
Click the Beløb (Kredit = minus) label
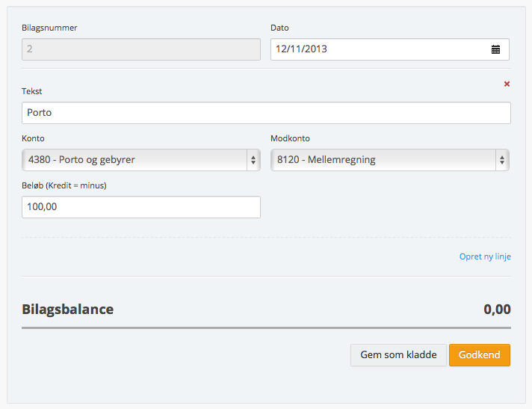pyautogui.click(x=64, y=185)
